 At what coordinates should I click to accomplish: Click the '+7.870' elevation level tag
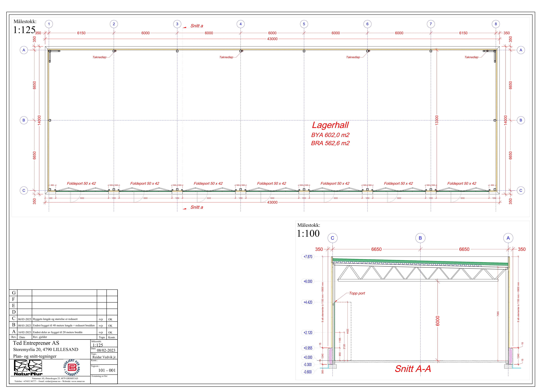pyautogui.click(x=308, y=257)
